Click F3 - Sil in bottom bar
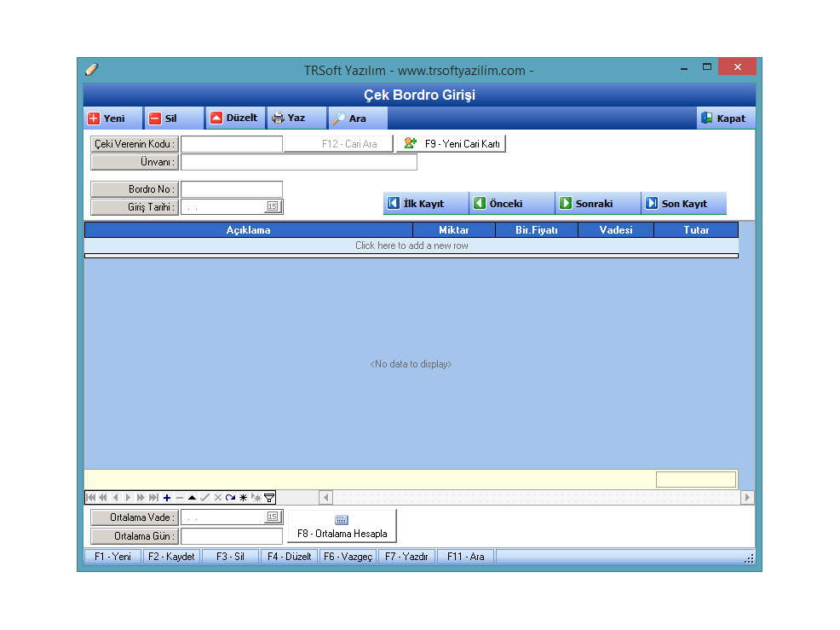This screenshot has width=840, height=630. tap(230, 557)
